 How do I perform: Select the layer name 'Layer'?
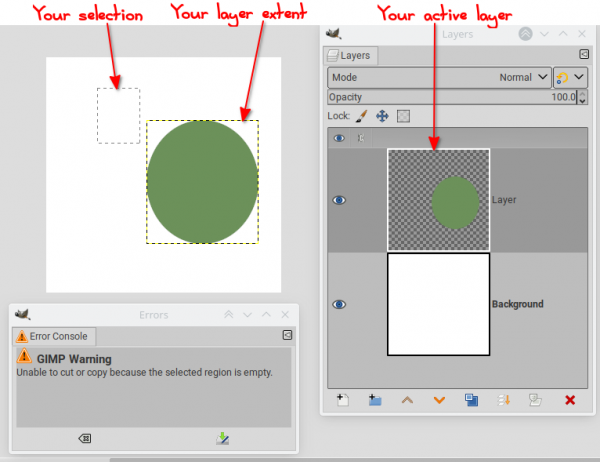point(504,200)
